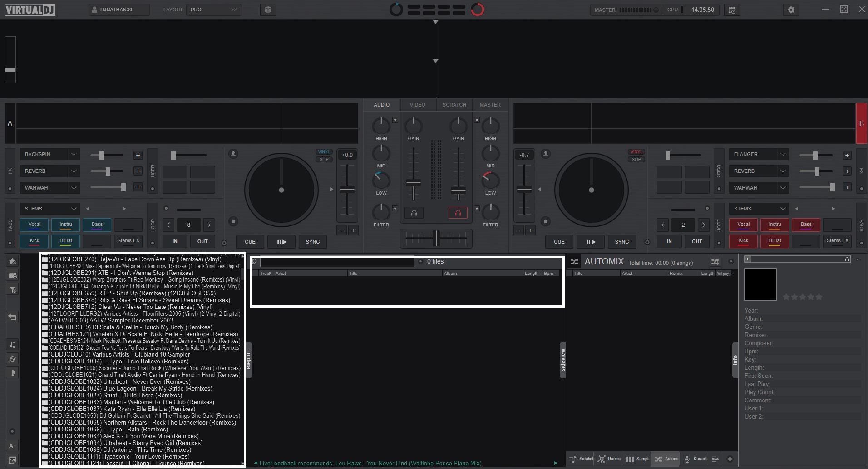Switch mixer to the SCRATCH tab
868x469 pixels.
point(454,105)
